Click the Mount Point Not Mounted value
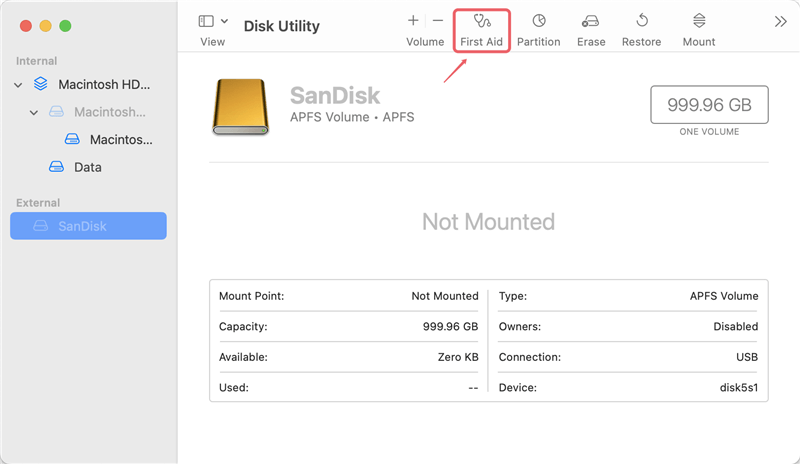The image size is (800, 464). [445, 296]
